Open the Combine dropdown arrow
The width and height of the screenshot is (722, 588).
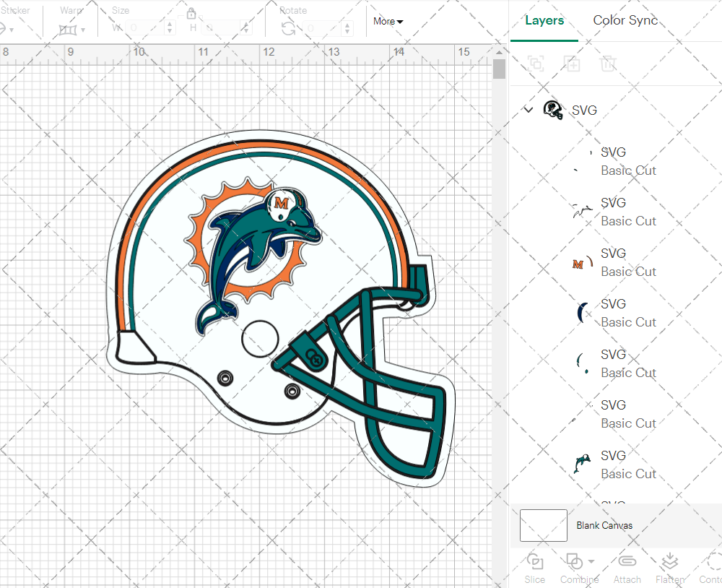click(591, 561)
